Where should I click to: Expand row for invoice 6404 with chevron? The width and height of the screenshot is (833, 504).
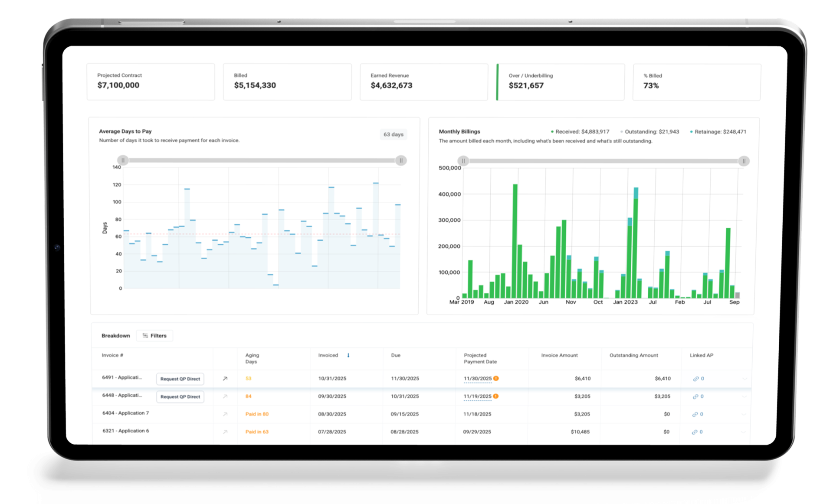click(x=744, y=414)
